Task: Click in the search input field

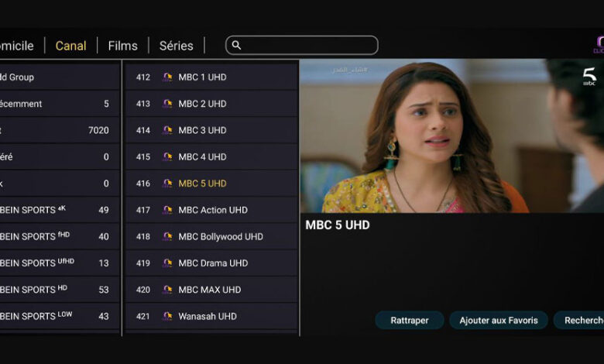Action: point(302,46)
